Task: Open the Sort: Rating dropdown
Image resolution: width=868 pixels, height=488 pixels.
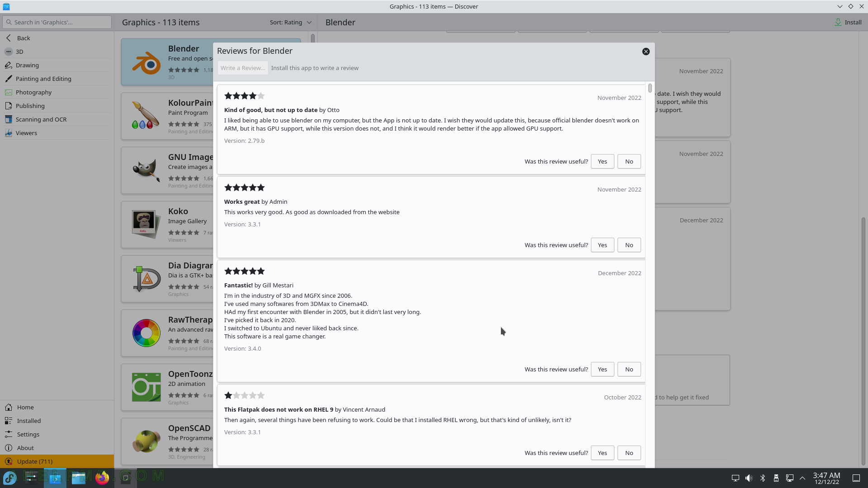Action: click(x=291, y=22)
